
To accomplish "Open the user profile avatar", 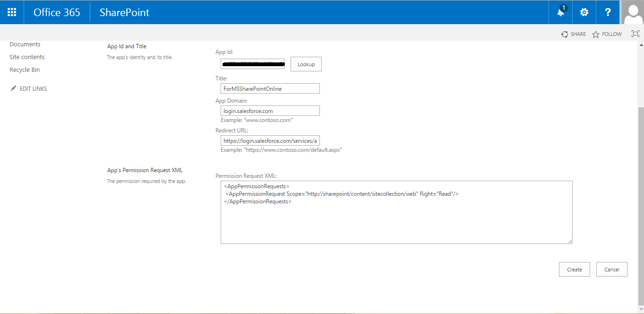I will [x=633, y=12].
